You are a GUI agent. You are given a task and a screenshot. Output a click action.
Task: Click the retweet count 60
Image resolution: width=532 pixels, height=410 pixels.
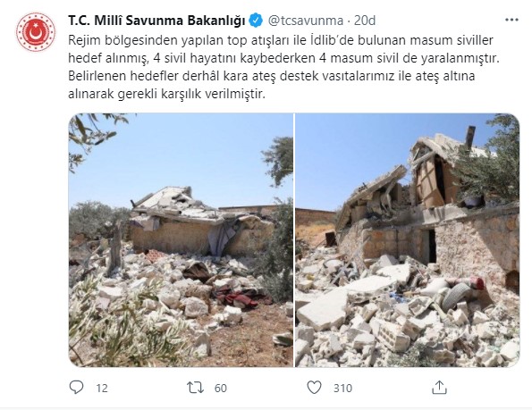coord(221,388)
